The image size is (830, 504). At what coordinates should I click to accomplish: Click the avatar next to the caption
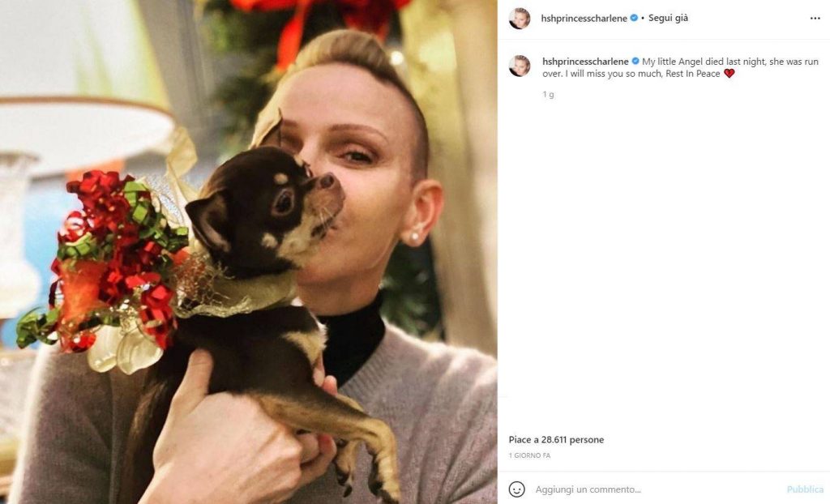tap(520, 66)
